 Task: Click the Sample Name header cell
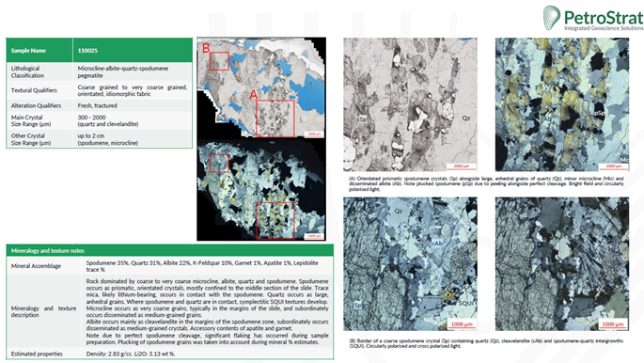(x=39, y=51)
